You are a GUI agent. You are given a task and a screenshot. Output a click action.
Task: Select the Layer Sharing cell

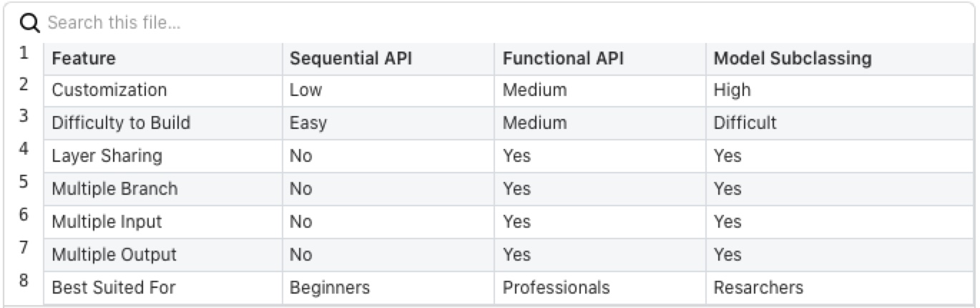[163, 156]
